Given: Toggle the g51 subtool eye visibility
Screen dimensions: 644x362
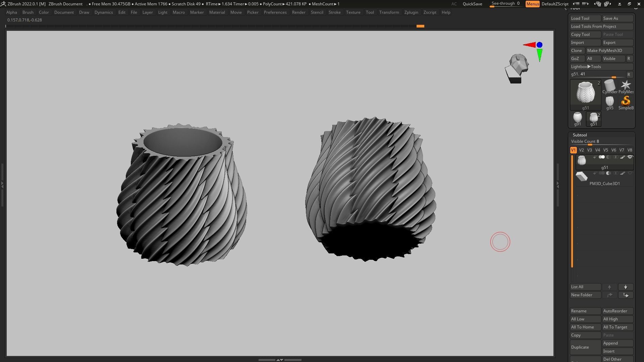Looking at the screenshot, I should [x=630, y=157].
